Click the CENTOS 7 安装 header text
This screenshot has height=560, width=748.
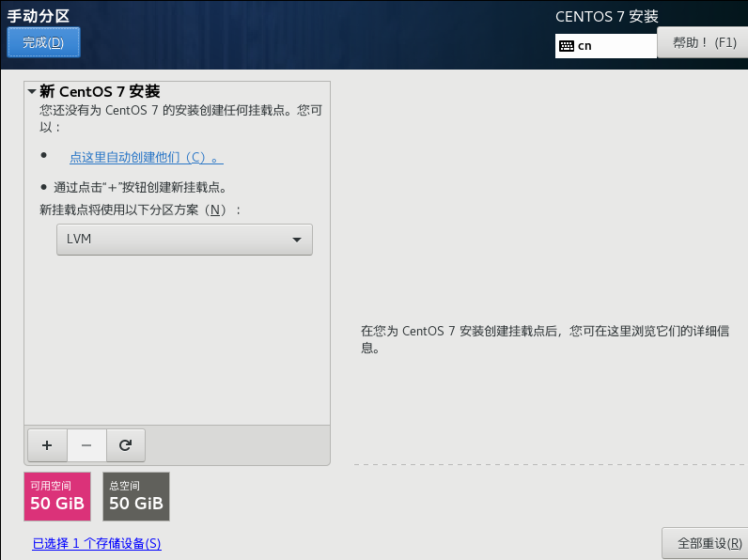pyautogui.click(x=607, y=17)
